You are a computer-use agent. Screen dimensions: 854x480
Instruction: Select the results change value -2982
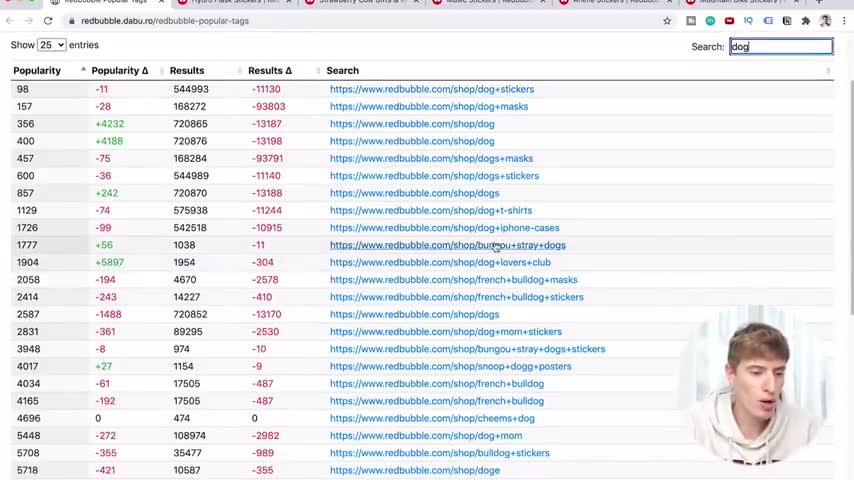[265, 435]
